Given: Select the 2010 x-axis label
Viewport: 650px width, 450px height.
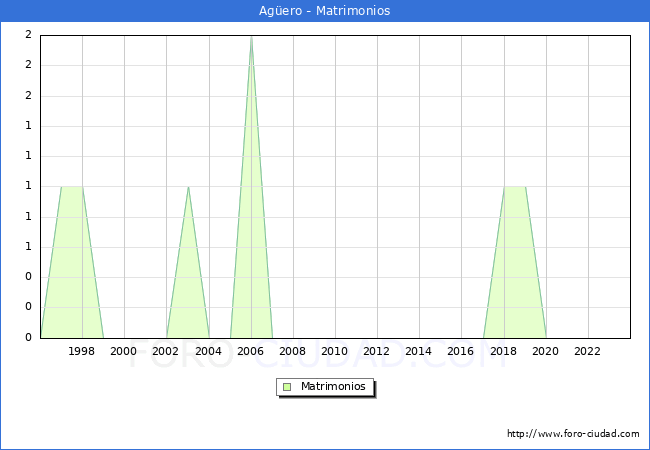Looking at the screenshot, I should click(x=334, y=351).
